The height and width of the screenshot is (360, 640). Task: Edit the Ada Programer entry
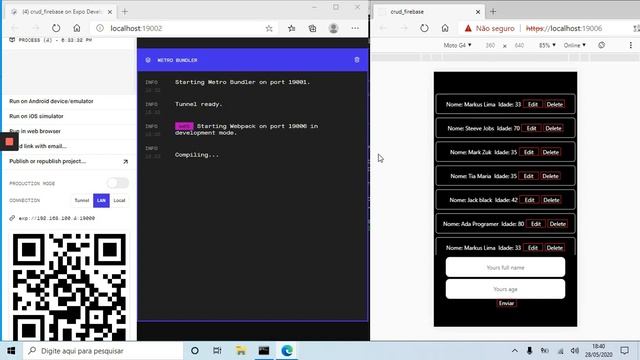coord(536,224)
